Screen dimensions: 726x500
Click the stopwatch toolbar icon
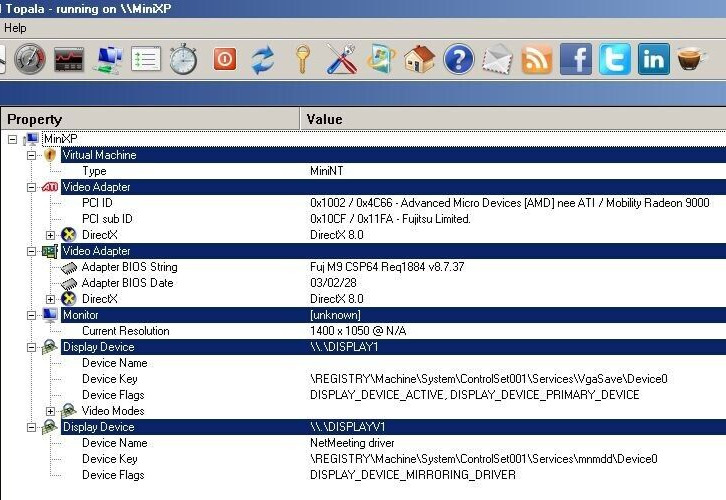[x=183, y=59]
